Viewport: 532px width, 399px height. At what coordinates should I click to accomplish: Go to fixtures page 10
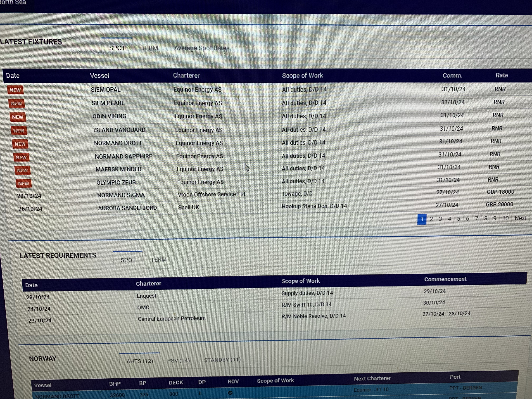coord(505,218)
